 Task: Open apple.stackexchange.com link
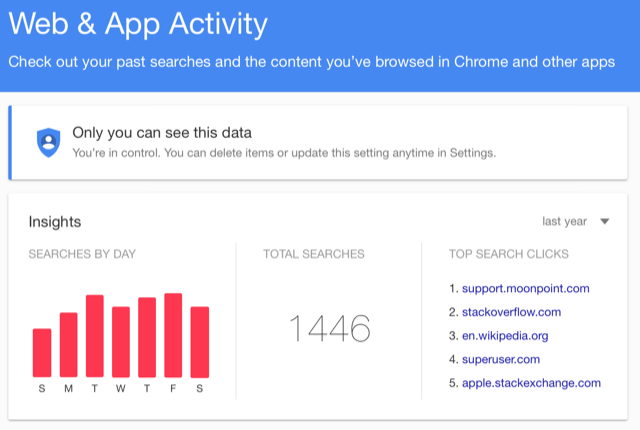coord(531,383)
